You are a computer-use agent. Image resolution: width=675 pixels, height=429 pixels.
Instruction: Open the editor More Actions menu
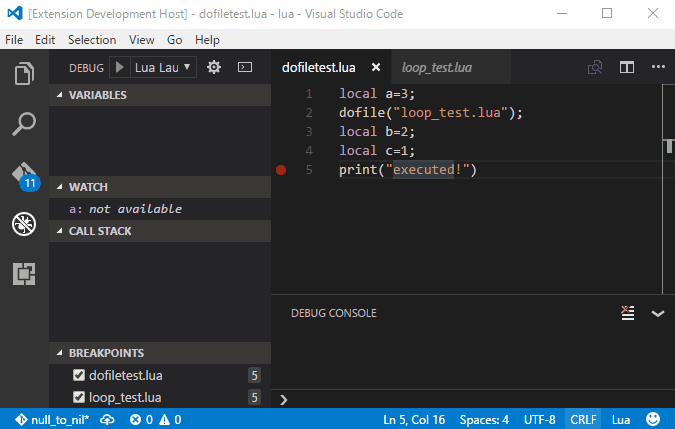[x=658, y=67]
